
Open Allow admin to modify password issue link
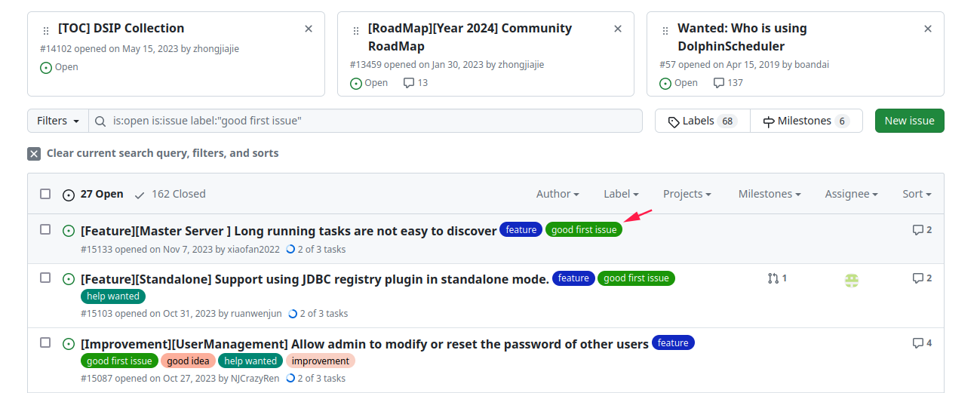click(x=364, y=344)
